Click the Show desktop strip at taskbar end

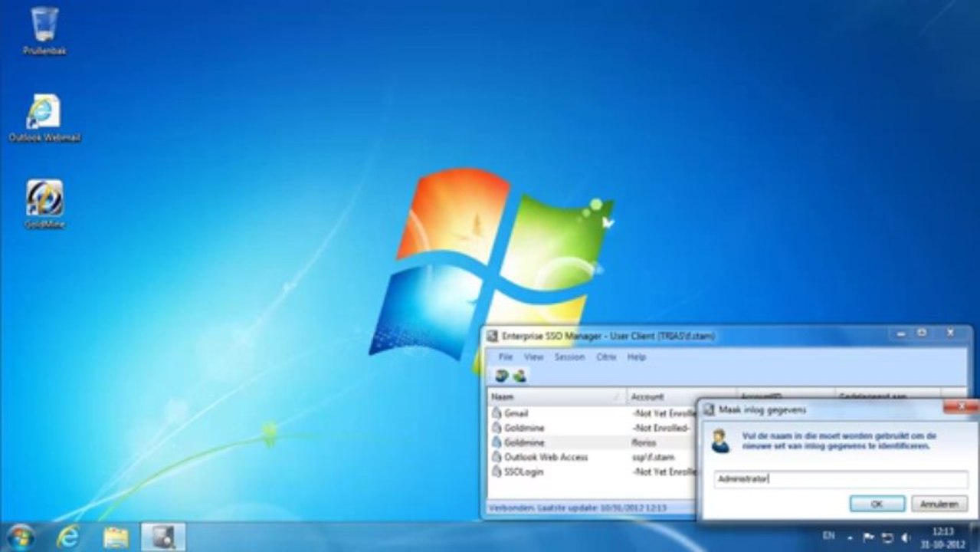[975, 537]
